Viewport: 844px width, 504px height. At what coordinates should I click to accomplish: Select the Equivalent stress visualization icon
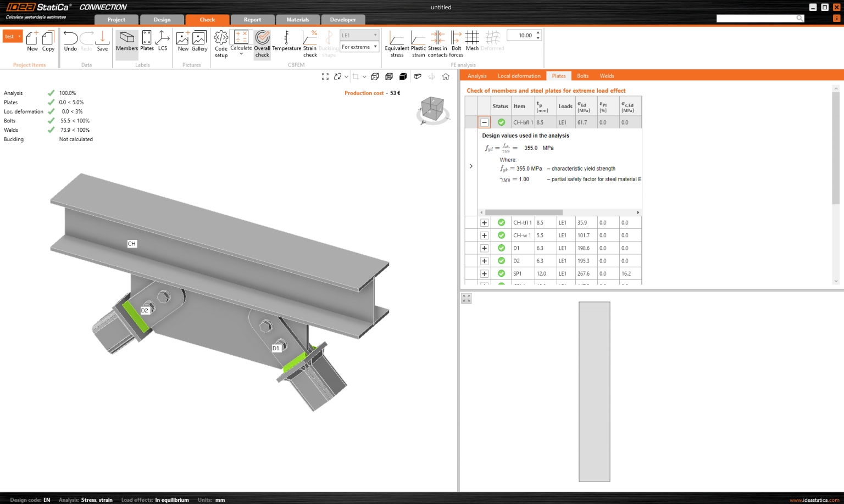397,43
